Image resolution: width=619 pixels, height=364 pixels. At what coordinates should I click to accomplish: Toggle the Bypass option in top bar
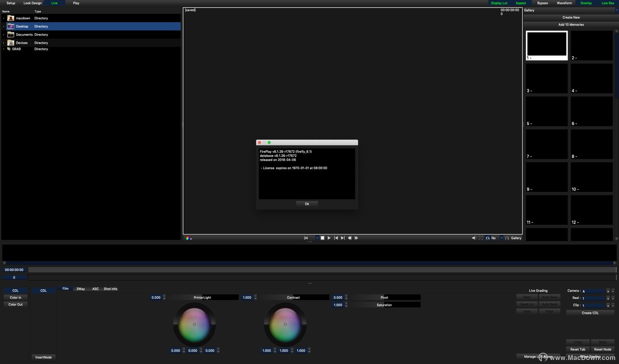[542, 3]
